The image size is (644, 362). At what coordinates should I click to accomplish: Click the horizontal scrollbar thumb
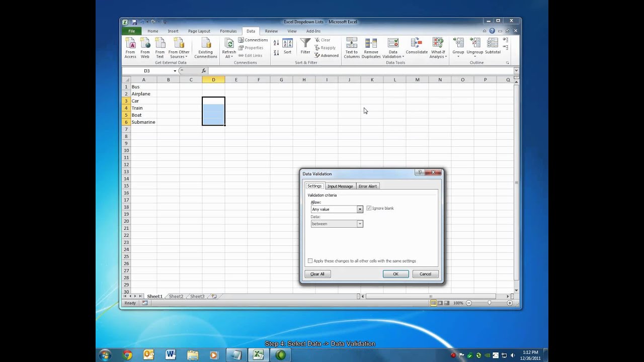coord(431,297)
